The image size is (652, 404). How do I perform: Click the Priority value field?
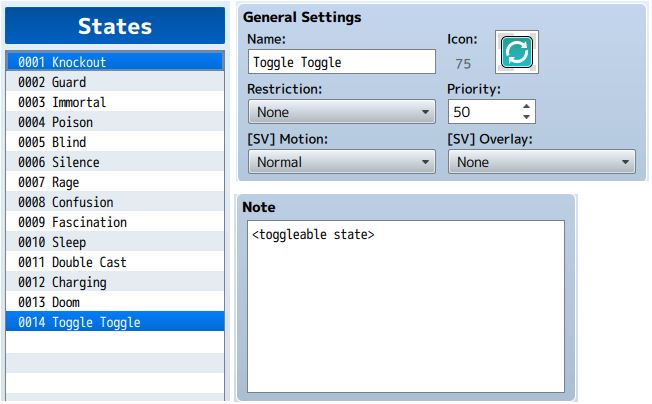pos(484,112)
